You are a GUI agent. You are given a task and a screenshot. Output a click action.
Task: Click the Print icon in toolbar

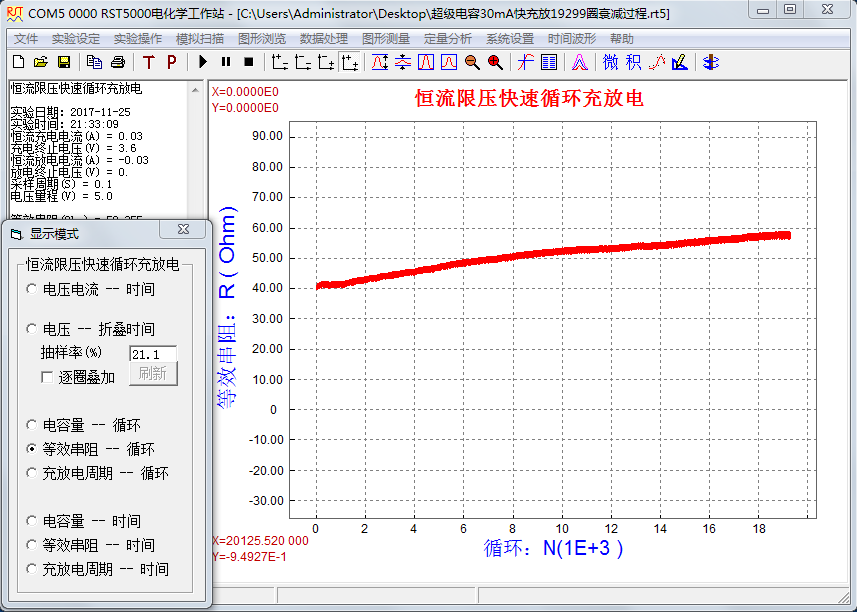tap(117, 62)
